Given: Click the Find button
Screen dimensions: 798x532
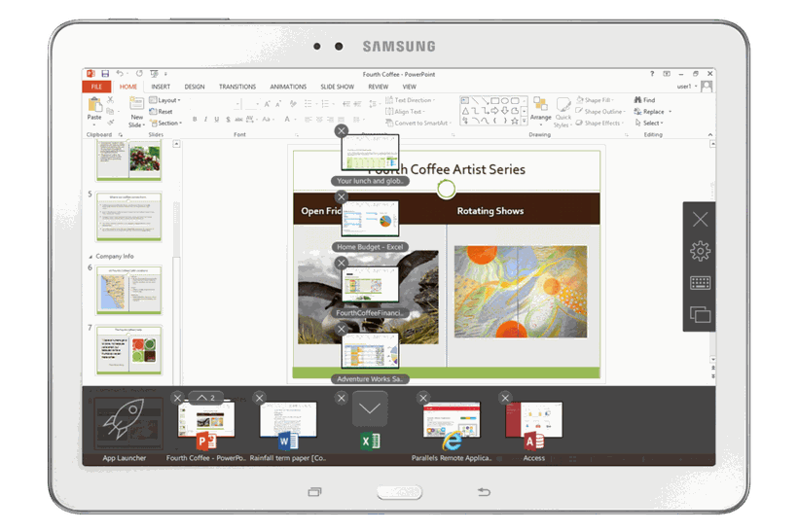Looking at the screenshot, I should [644, 100].
